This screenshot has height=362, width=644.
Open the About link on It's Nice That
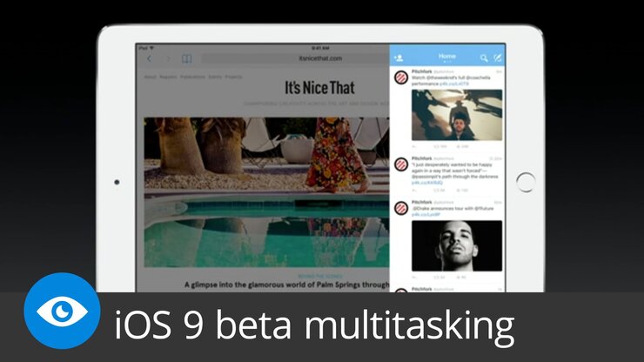(150, 77)
